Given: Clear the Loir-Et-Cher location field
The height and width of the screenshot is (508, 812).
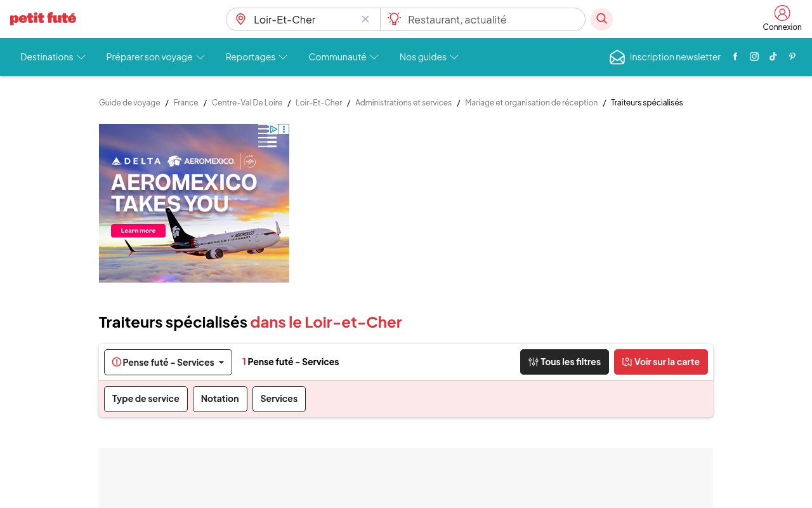Looking at the screenshot, I should coord(365,19).
